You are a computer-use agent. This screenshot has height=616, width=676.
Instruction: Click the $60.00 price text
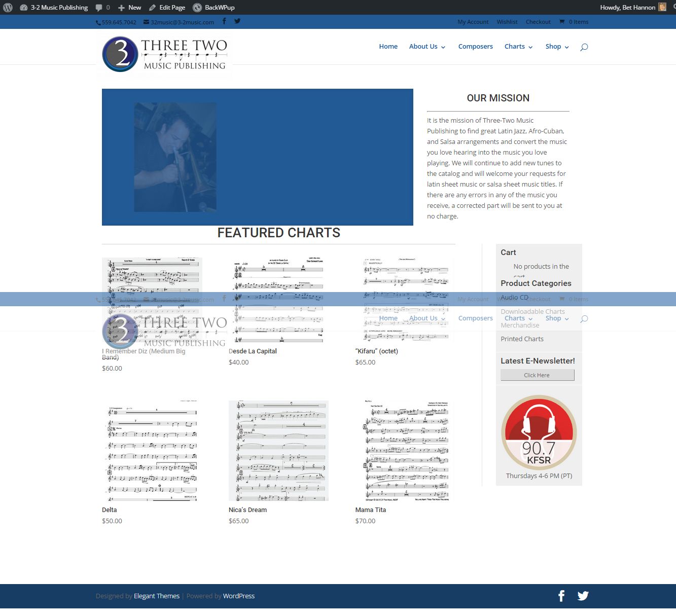[112, 369]
